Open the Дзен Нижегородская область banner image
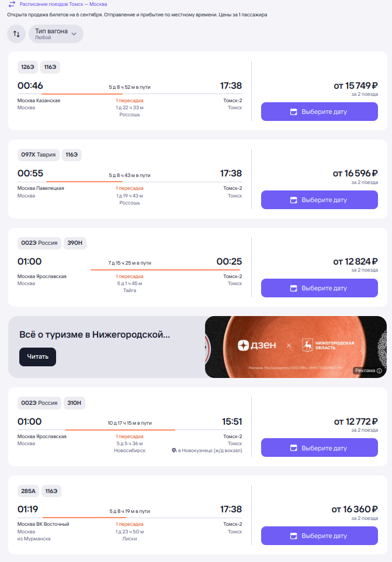Viewport: 392px width, 562px height. click(296, 347)
